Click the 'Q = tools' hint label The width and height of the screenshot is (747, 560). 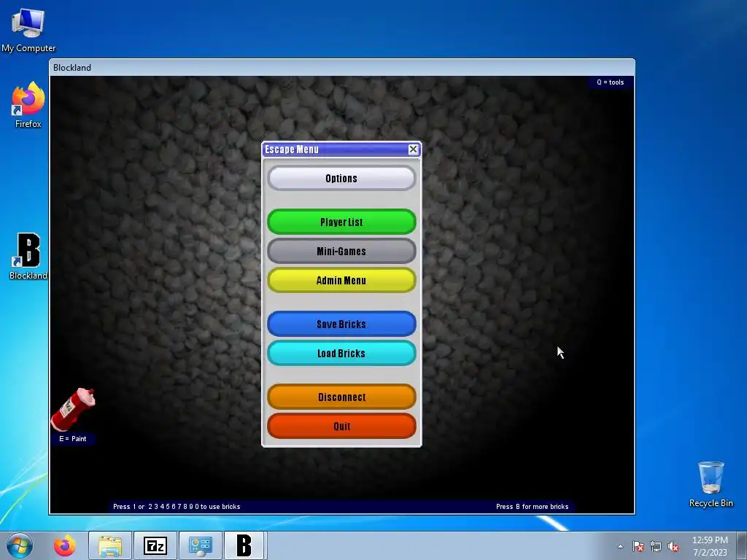(x=611, y=82)
